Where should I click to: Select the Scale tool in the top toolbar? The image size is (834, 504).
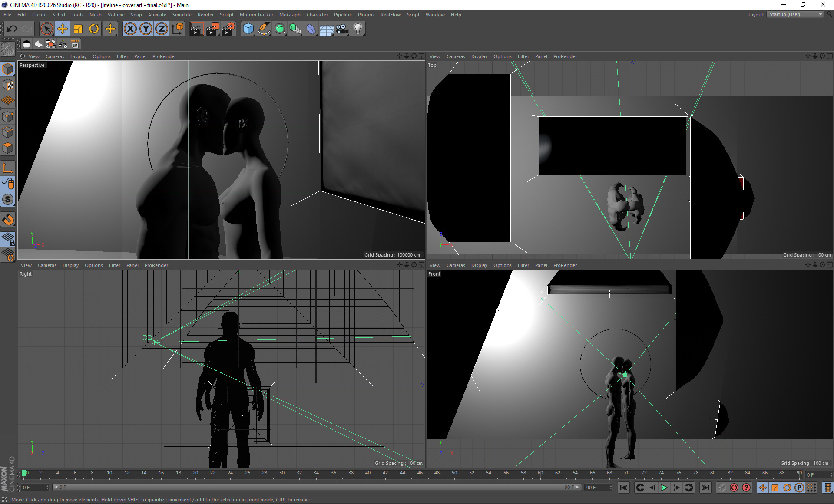(78, 29)
